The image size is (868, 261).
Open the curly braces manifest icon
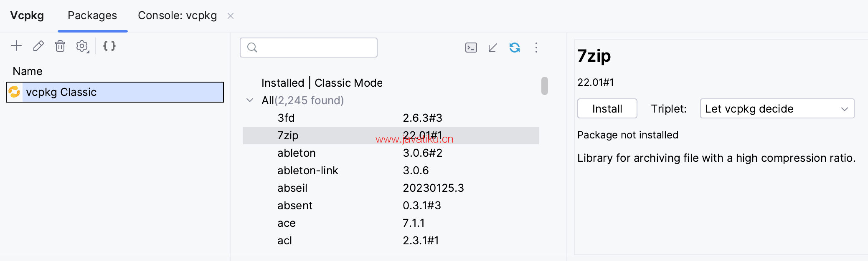109,46
